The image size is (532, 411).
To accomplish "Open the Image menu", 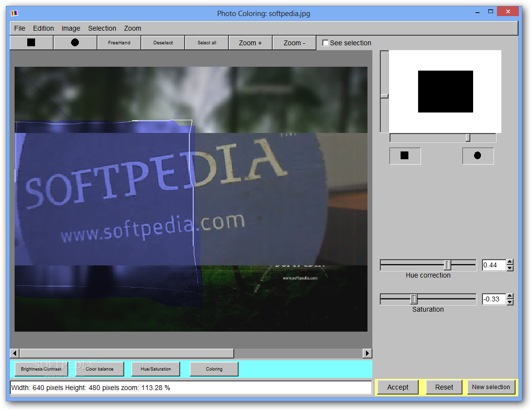I will 71,28.
